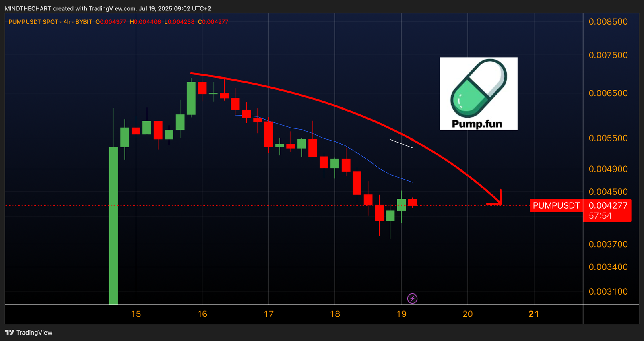
Task: Click the 57:54 countdown timer
Action: coord(600,216)
